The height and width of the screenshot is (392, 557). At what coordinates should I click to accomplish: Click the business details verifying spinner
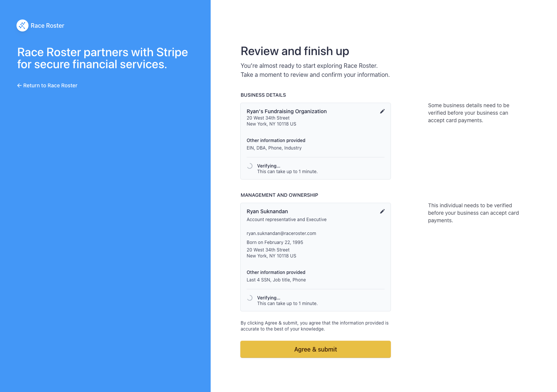pos(250,166)
